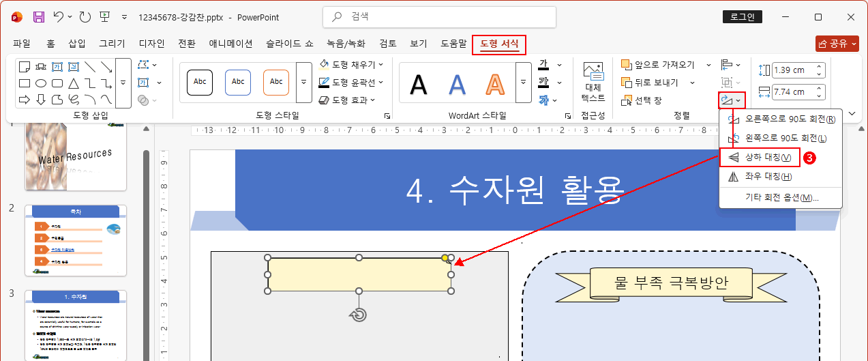This screenshot has height=361, width=868.
Task: Switch to the 슬라이드 쇼 tab
Action: tap(290, 44)
